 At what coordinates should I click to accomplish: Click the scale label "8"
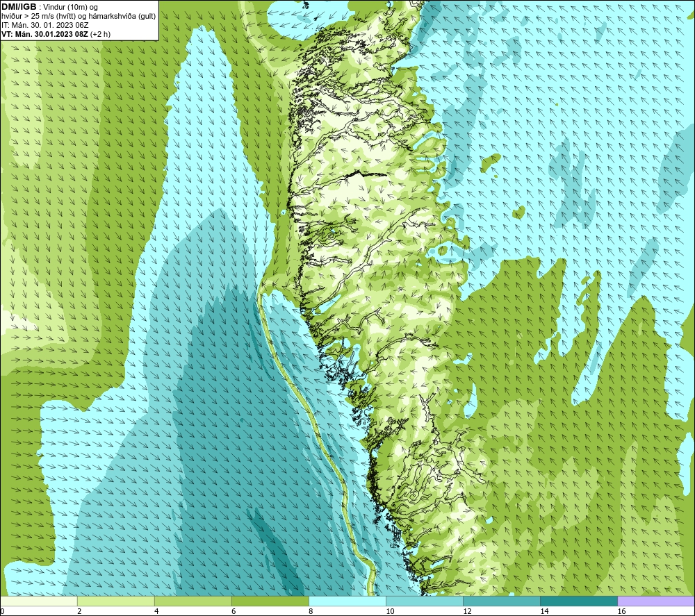tap(311, 611)
